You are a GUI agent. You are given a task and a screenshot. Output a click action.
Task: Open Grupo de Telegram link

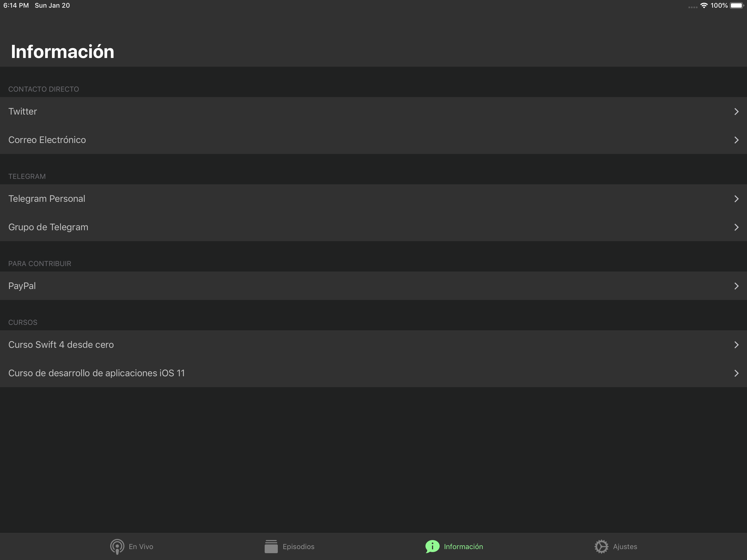tap(373, 227)
